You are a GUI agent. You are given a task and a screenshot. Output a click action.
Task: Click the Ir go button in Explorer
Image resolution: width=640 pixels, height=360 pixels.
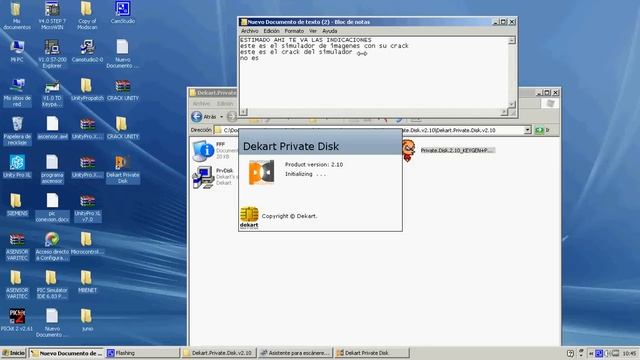tap(542, 130)
